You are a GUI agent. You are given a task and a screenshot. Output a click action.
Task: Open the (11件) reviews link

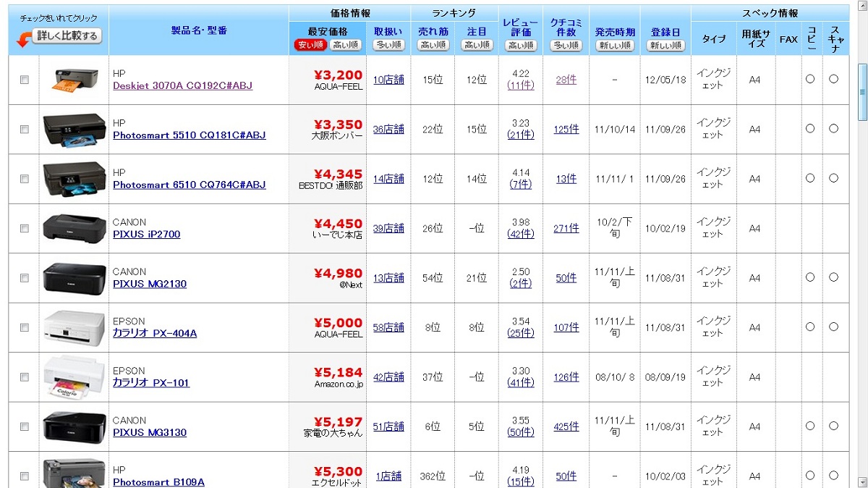(x=521, y=85)
